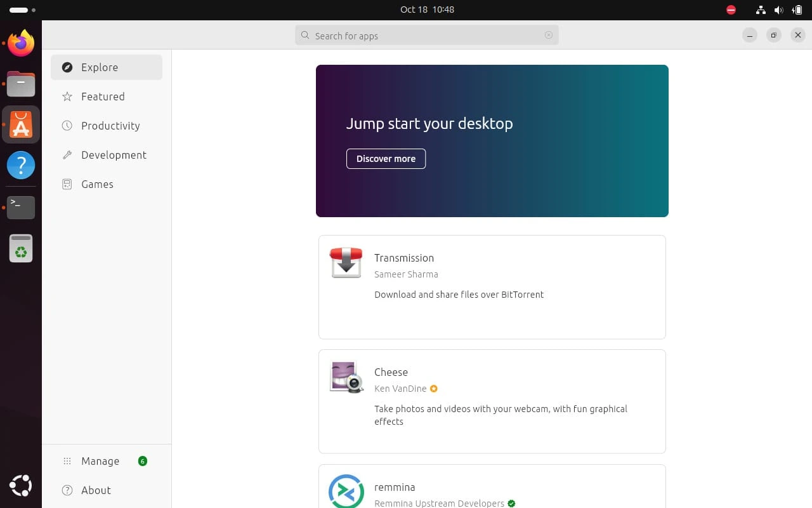Click the compass icon beside Explore
The width and height of the screenshot is (812, 508).
[x=67, y=67]
